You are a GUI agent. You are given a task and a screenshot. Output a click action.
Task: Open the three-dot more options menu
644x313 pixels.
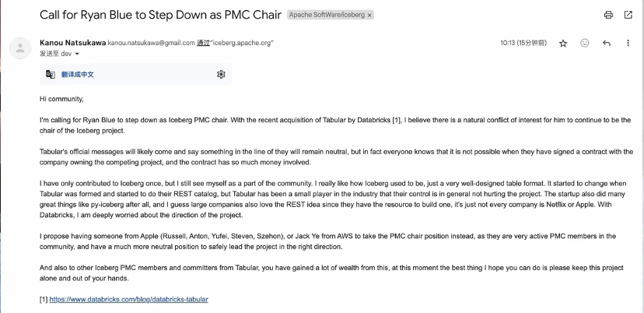[628, 43]
